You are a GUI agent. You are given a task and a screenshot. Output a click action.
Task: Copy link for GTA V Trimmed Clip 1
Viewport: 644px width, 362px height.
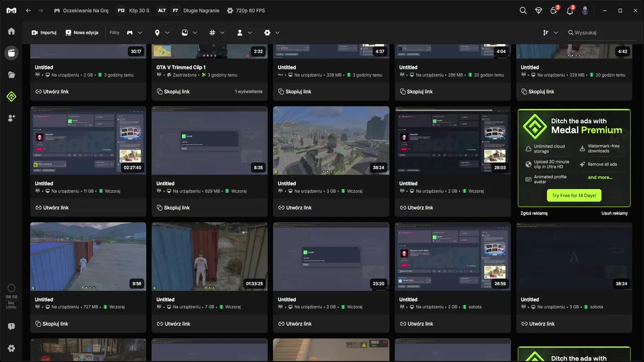point(173,92)
